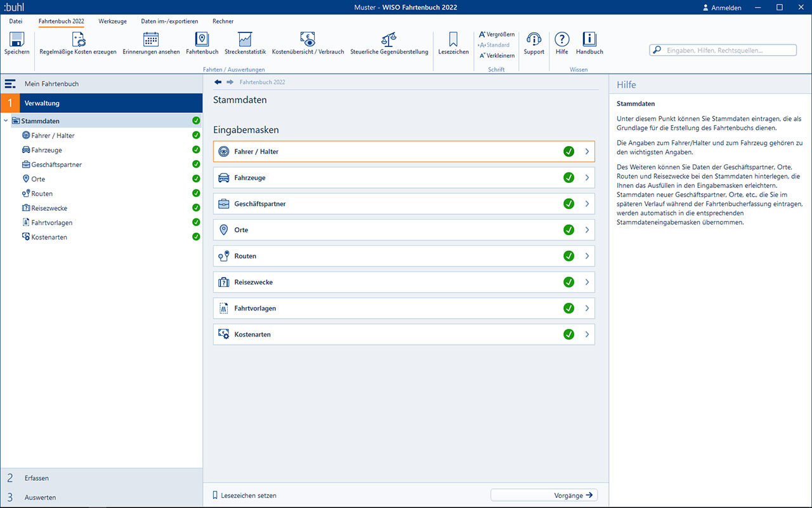
Task: Click the Kostenarten card icon
Action: pos(223,334)
